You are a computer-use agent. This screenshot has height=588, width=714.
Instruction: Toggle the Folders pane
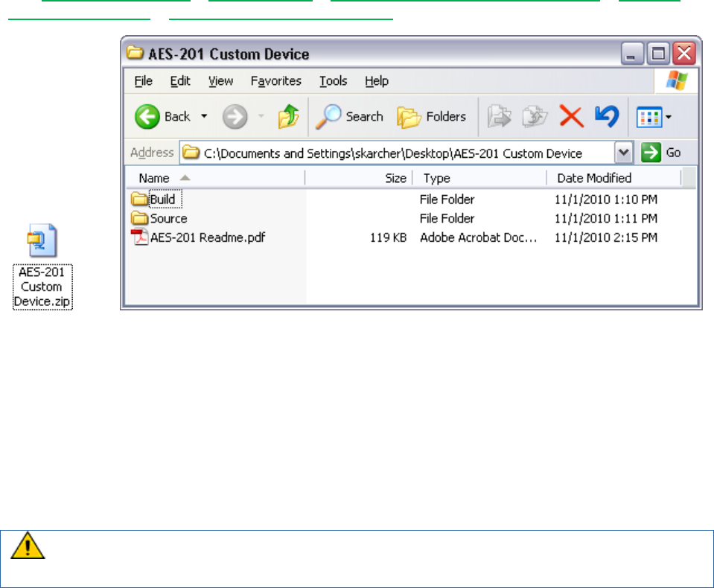[x=431, y=117]
